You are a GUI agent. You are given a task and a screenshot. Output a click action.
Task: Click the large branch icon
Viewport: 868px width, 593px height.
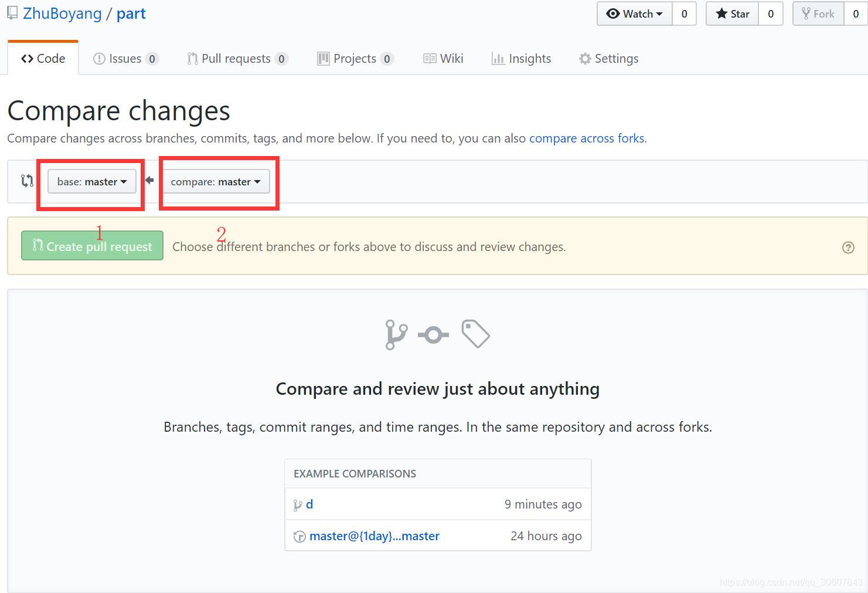(396, 334)
